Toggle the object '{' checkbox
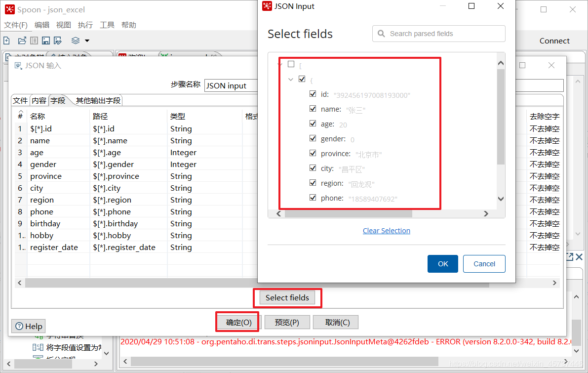This screenshot has height=373, width=588. click(x=302, y=79)
